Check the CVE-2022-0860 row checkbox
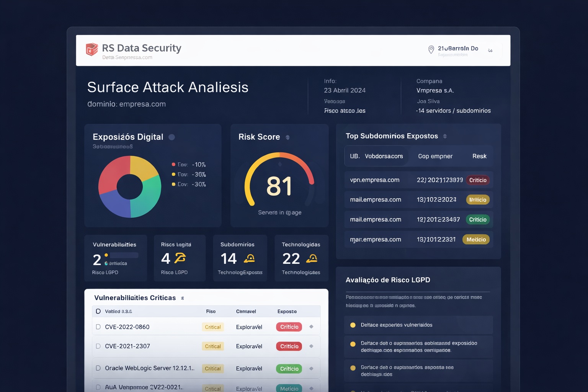 (x=98, y=327)
